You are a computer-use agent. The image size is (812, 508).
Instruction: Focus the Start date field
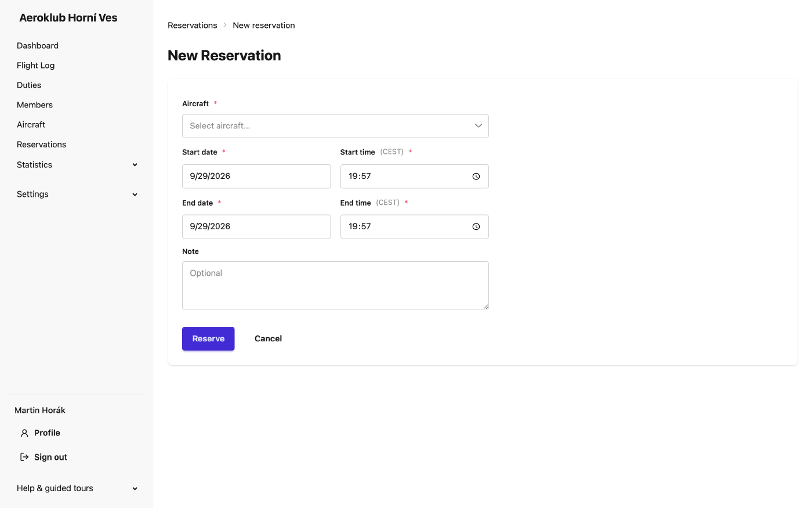(256, 176)
